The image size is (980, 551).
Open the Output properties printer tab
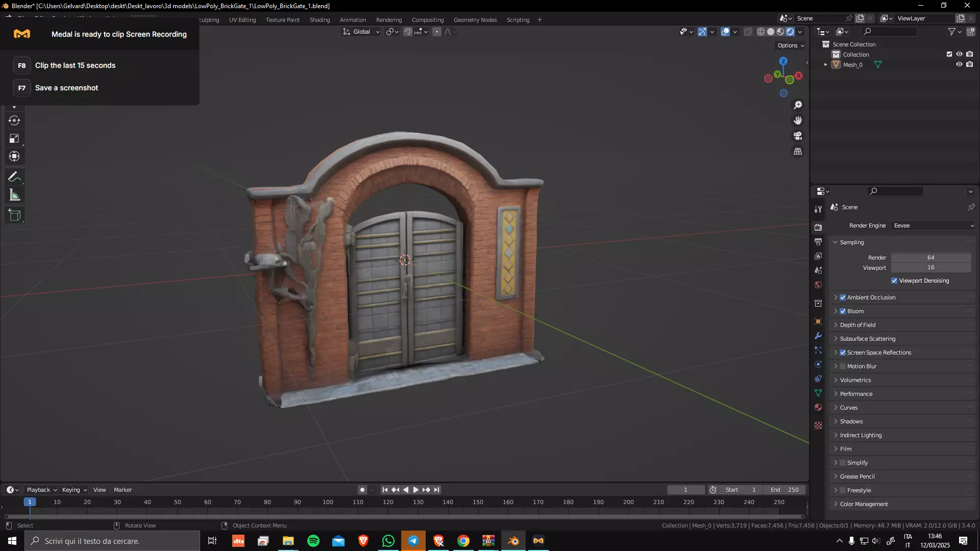[818, 241]
